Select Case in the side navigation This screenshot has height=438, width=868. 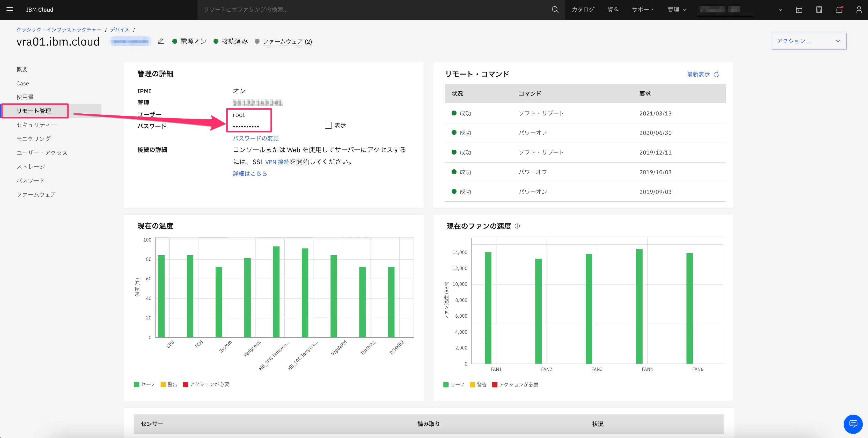[23, 83]
